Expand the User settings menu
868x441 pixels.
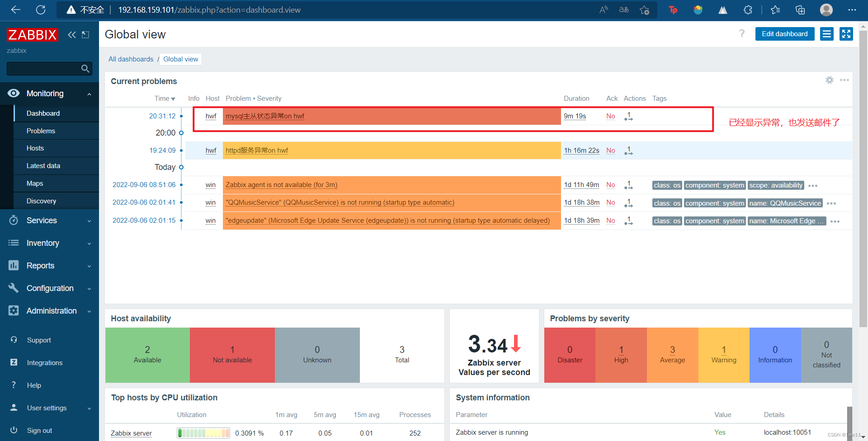49,408
